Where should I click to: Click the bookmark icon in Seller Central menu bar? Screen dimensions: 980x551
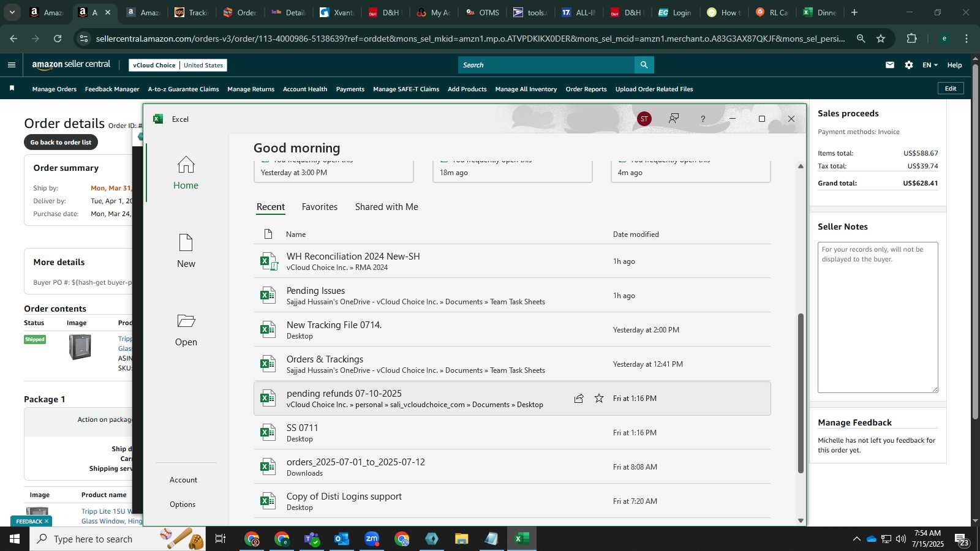point(12,89)
